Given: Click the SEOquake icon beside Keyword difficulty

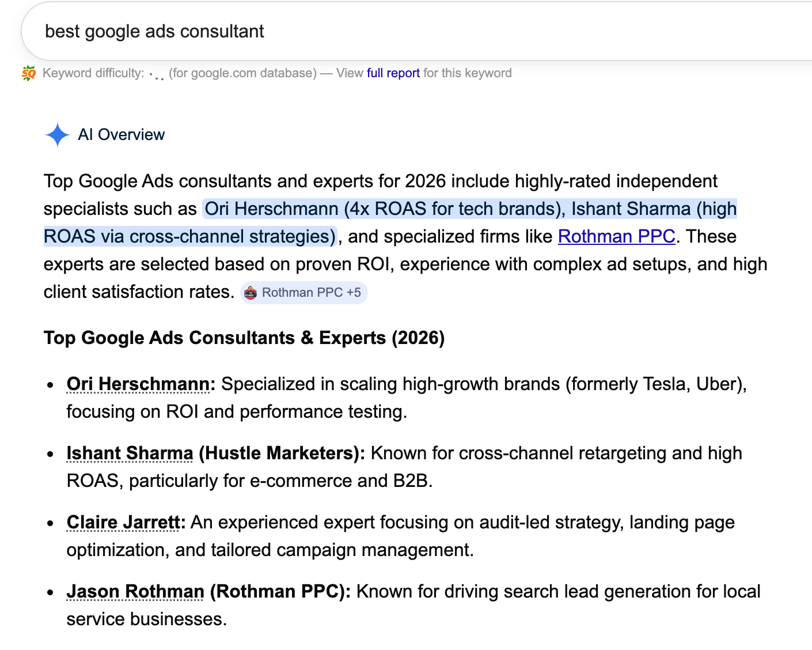Looking at the screenshot, I should [x=28, y=73].
